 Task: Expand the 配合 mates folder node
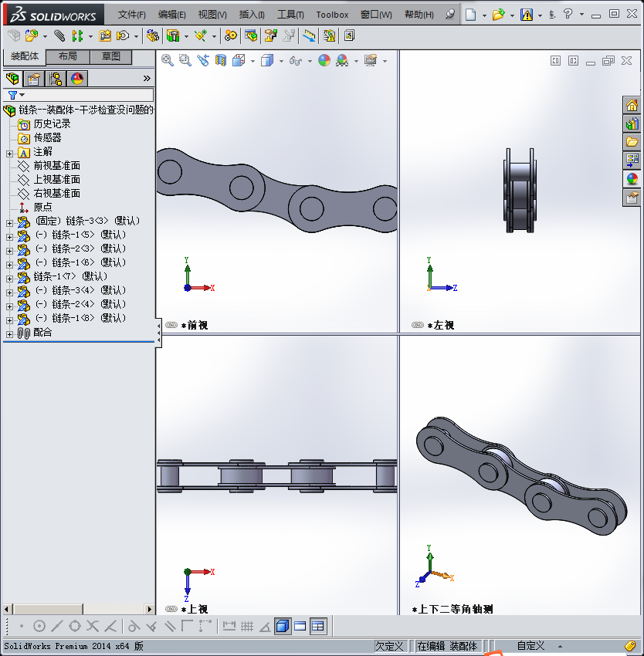click(x=9, y=334)
